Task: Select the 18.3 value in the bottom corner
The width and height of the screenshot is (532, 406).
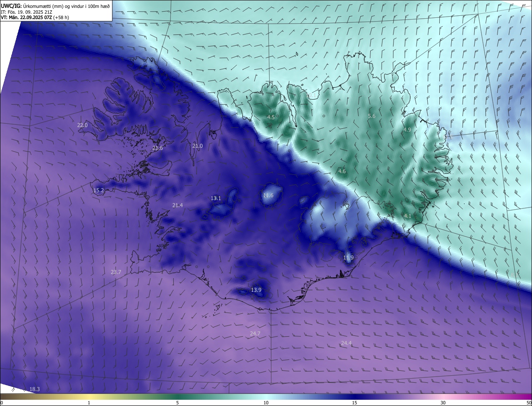Action: point(34,389)
